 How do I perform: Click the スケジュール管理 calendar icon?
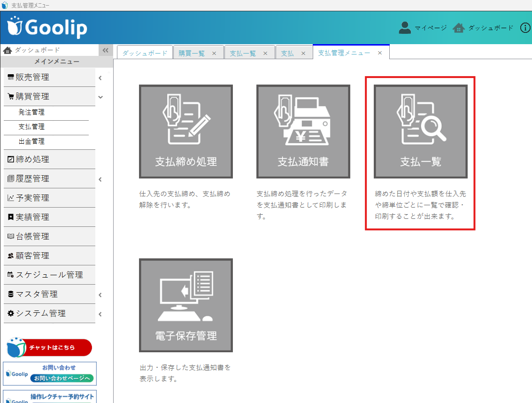tap(11, 275)
